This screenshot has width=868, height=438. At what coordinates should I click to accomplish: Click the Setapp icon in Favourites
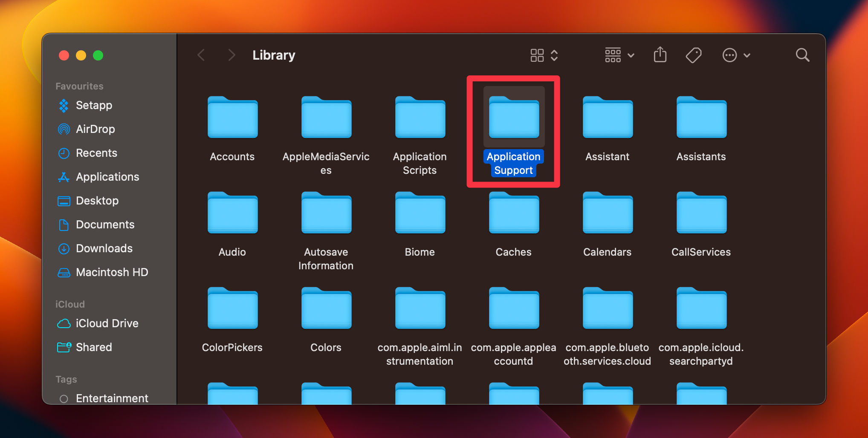[x=64, y=105]
